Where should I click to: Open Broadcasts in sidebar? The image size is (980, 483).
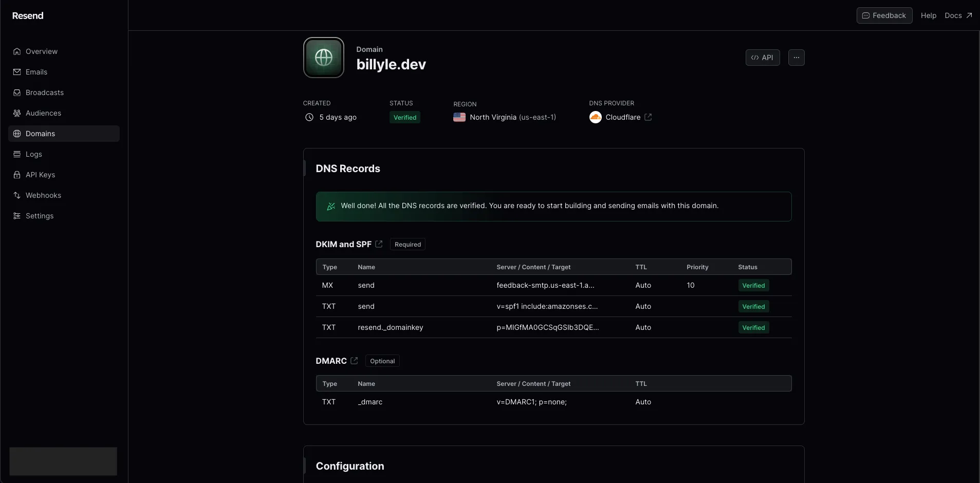tap(64, 92)
